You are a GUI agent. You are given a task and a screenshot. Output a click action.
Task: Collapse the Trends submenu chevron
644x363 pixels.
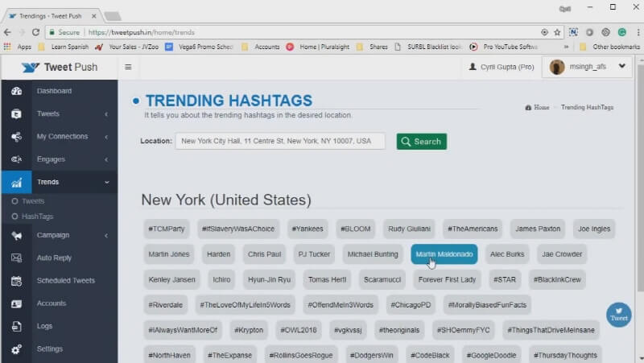(x=107, y=183)
